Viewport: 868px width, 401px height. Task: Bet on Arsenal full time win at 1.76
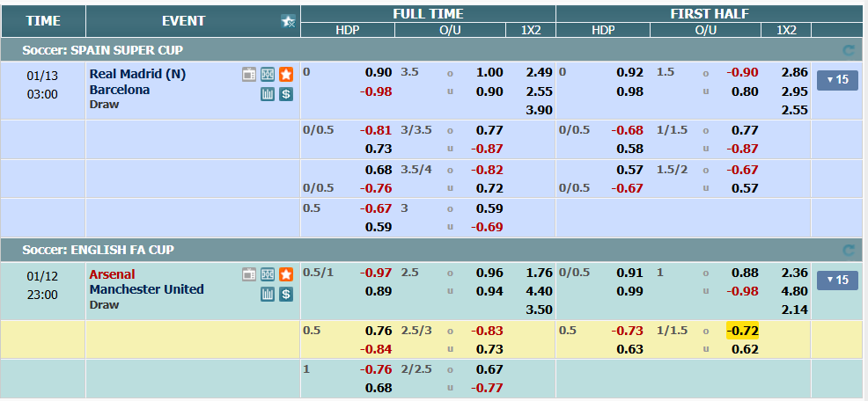539,273
